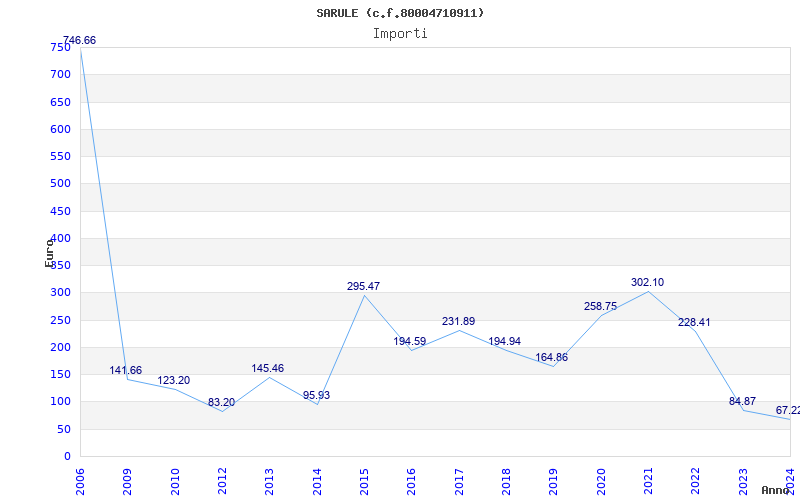Select the 295.47 peak label
This screenshot has height=500, width=800.
(363, 287)
